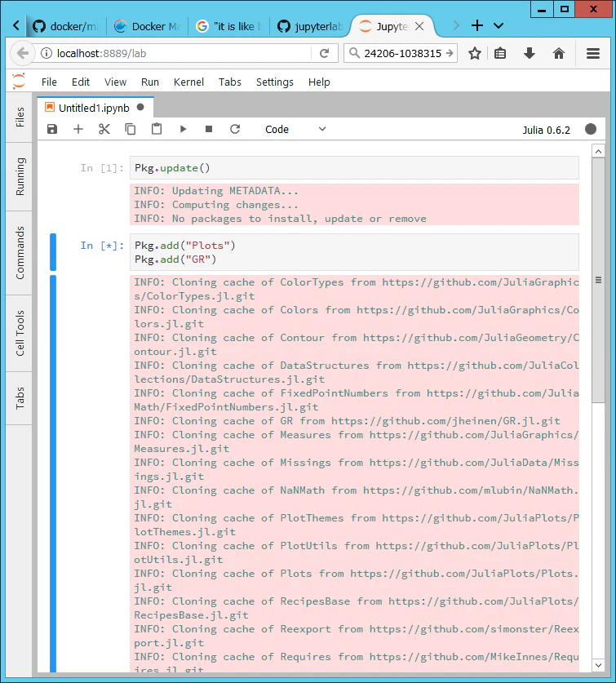Save the notebook with the floppy disk icon
The height and width of the screenshot is (683, 616).
click(52, 129)
